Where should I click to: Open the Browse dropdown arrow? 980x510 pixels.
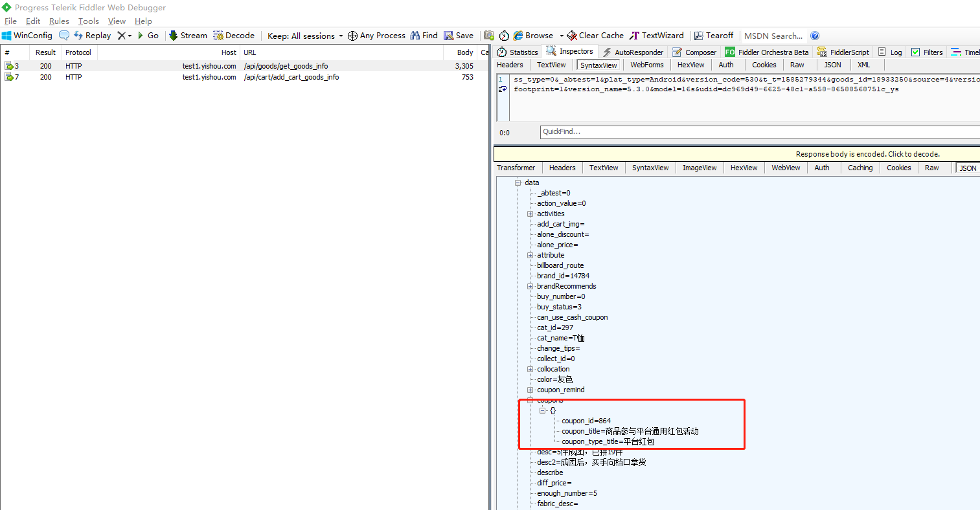(562, 36)
